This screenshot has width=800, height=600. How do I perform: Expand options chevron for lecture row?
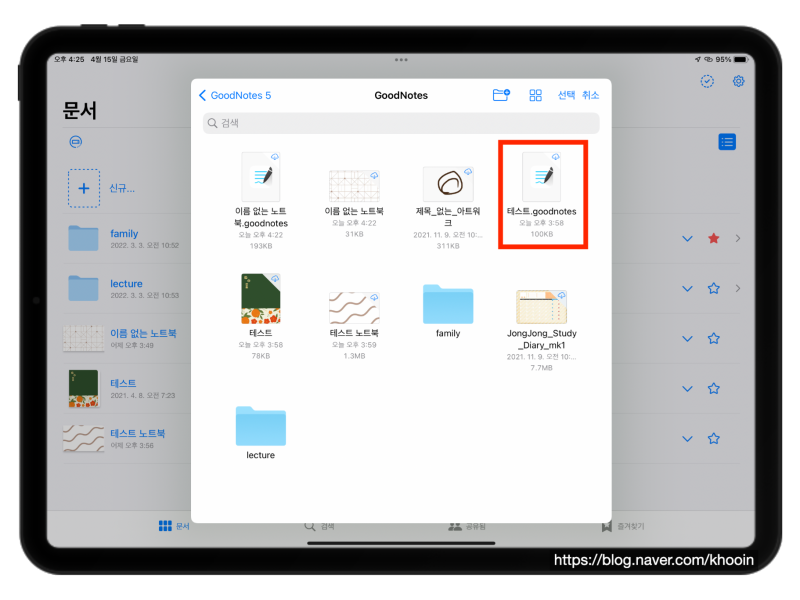687,288
